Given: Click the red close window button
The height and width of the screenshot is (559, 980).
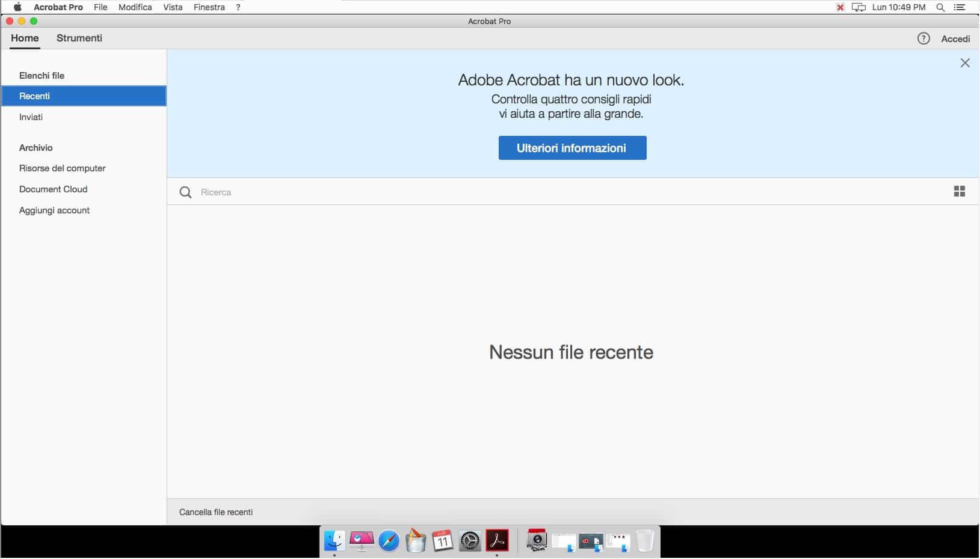Looking at the screenshot, I should (10, 21).
